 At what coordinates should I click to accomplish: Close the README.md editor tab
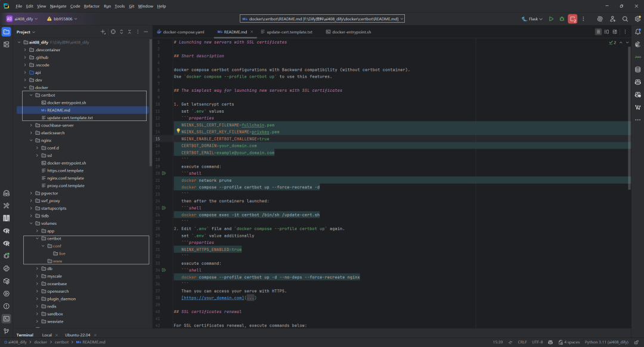(x=252, y=32)
